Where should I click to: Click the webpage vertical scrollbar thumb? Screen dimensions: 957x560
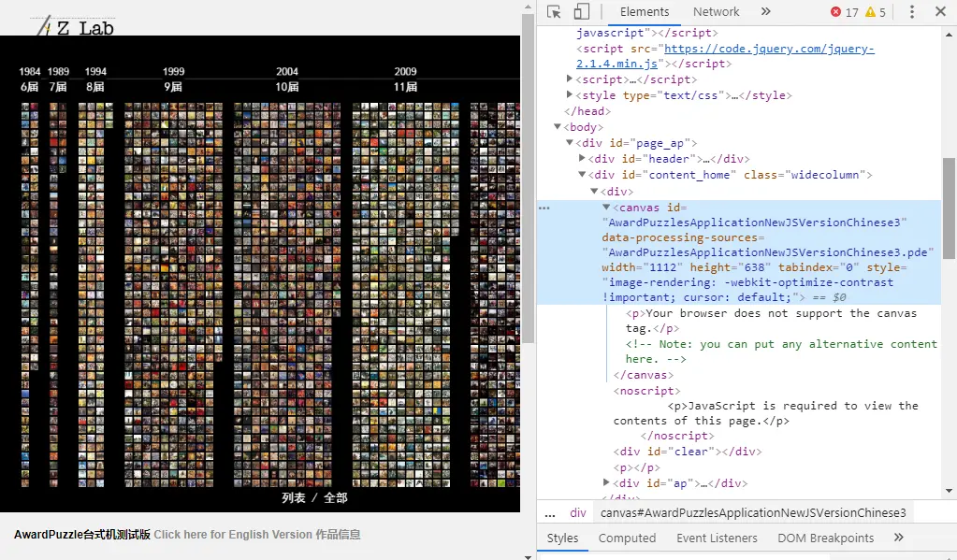pos(528,179)
